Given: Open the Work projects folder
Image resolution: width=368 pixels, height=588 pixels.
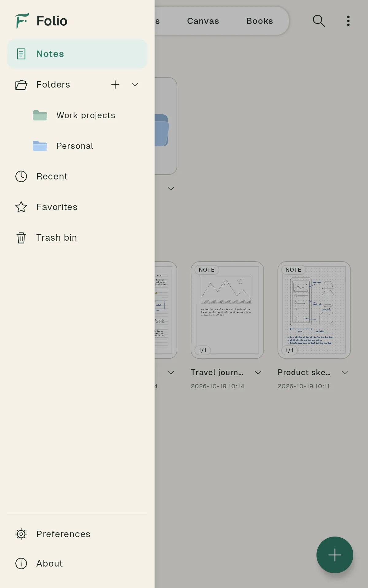Looking at the screenshot, I should (77, 115).
